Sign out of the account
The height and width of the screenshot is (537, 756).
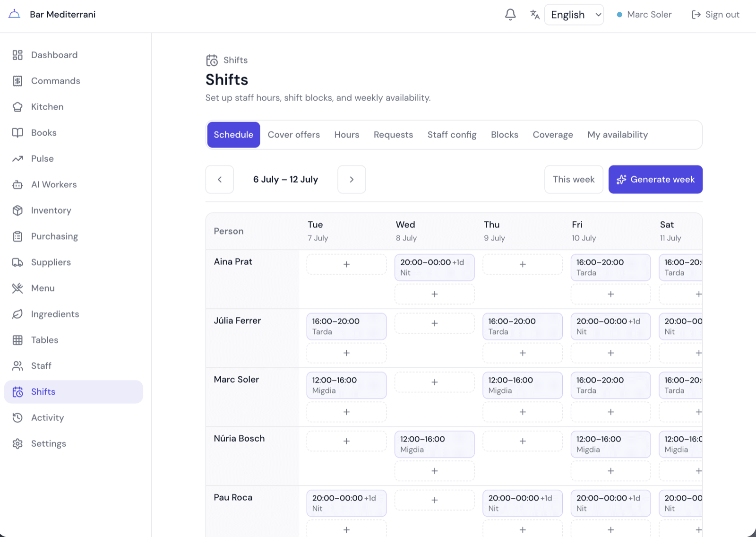click(x=715, y=15)
